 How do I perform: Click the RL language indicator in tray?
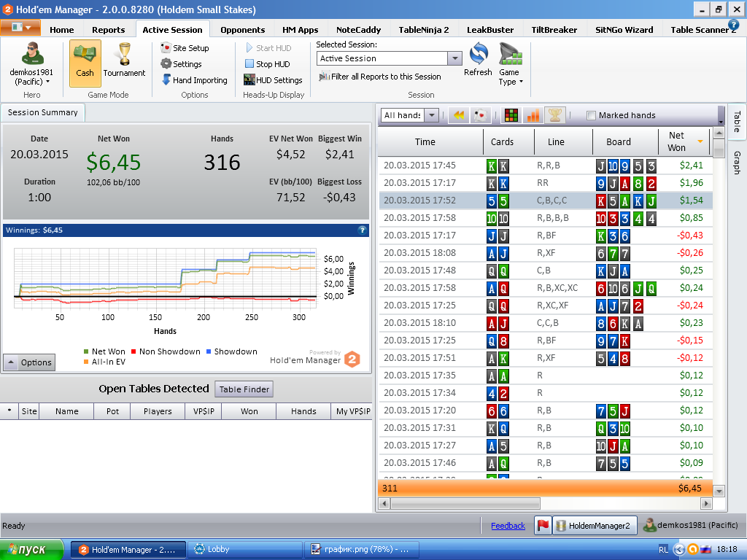pyautogui.click(x=663, y=550)
